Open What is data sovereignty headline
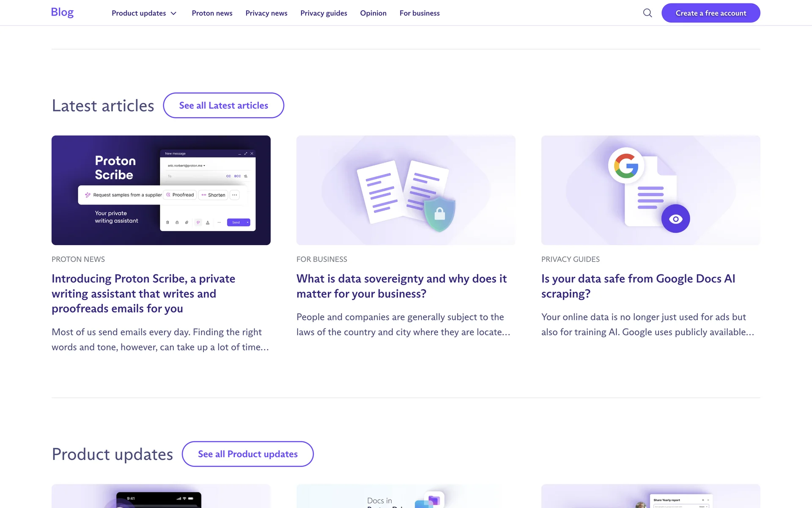 pos(401,286)
